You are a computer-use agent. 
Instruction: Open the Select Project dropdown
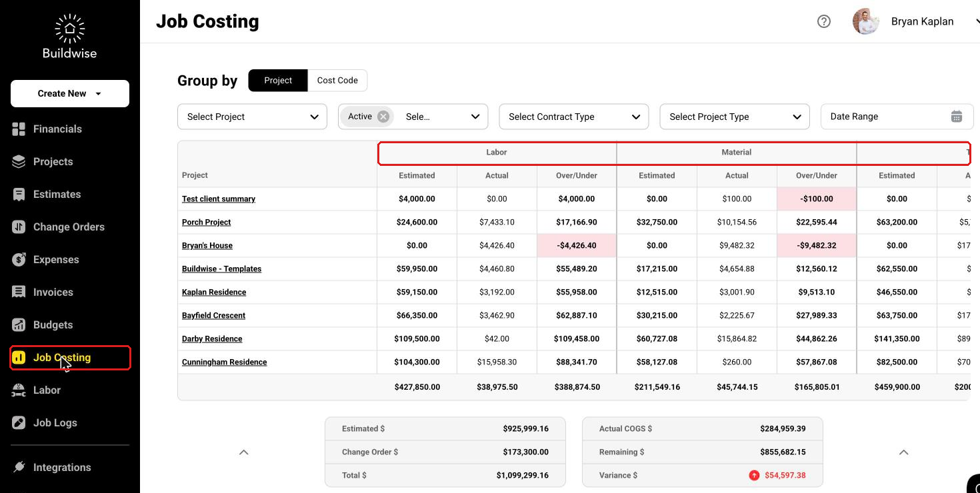pos(253,117)
